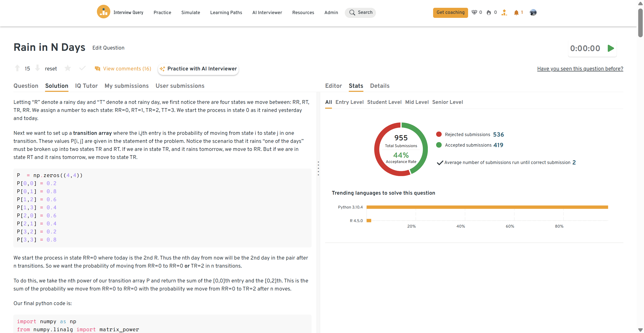Click the Search field in navbar
Image resolution: width=644 pixels, height=333 pixels.
(x=360, y=13)
